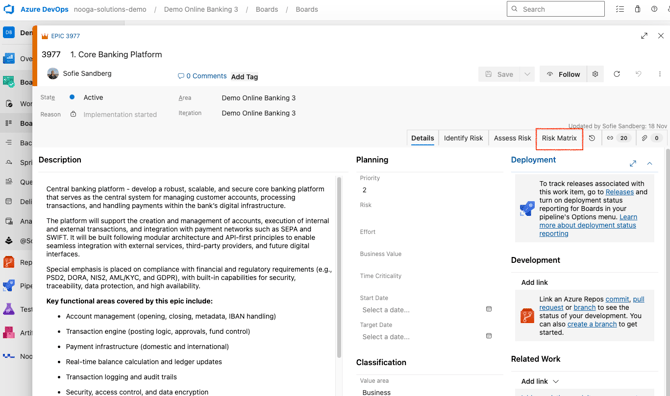
Task: Click the Save button
Action: (499, 74)
